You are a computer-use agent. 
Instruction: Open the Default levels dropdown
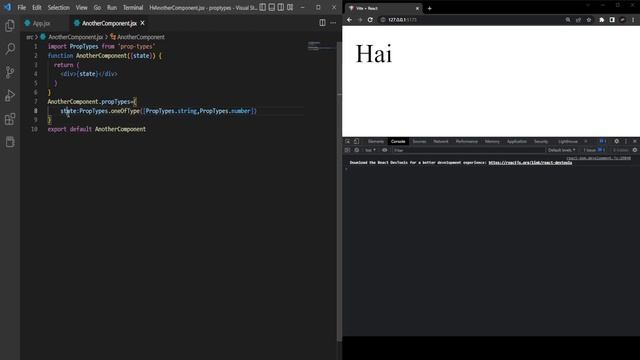pos(562,150)
